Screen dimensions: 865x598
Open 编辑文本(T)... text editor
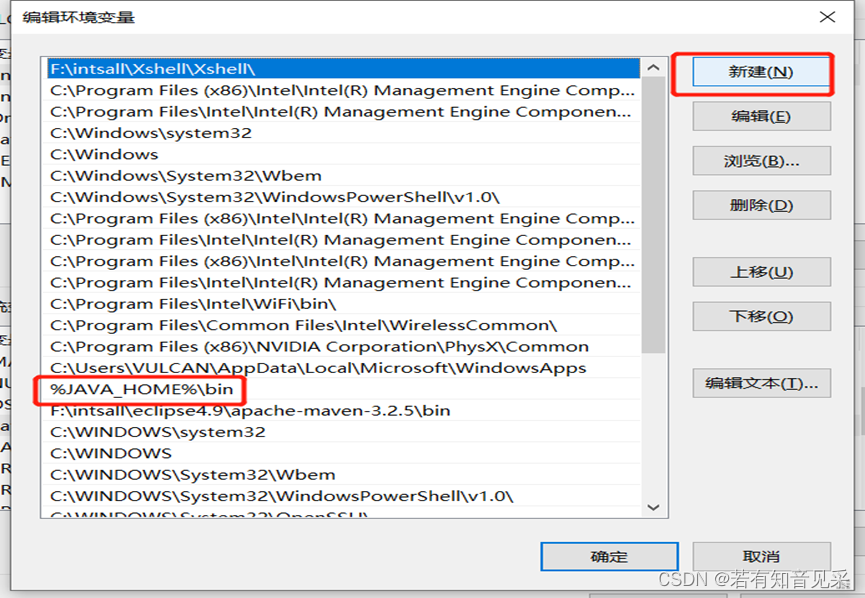point(761,383)
